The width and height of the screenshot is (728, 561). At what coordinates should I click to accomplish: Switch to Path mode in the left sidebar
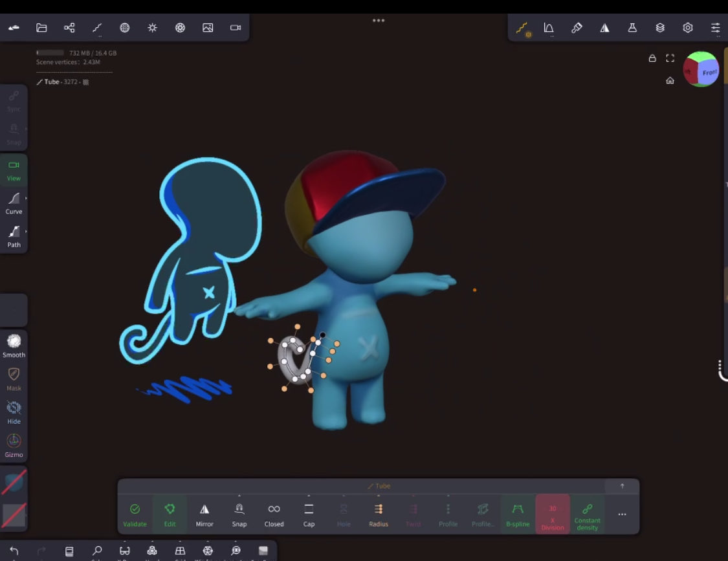click(14, 236)
